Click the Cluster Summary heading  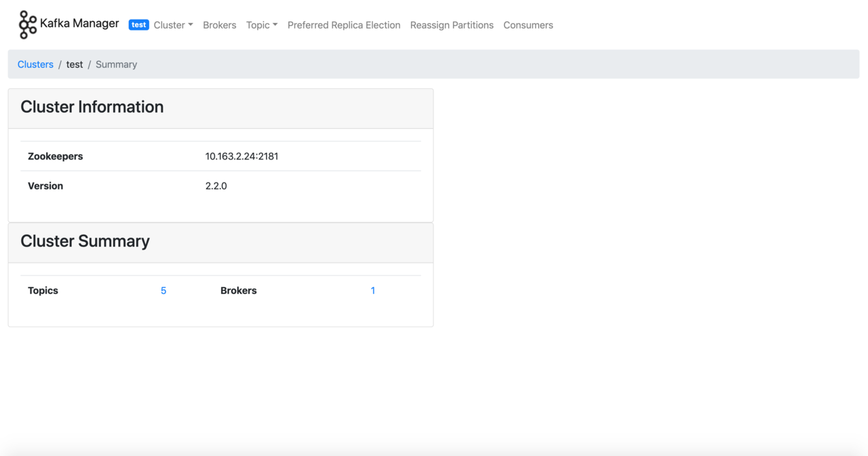85,242
